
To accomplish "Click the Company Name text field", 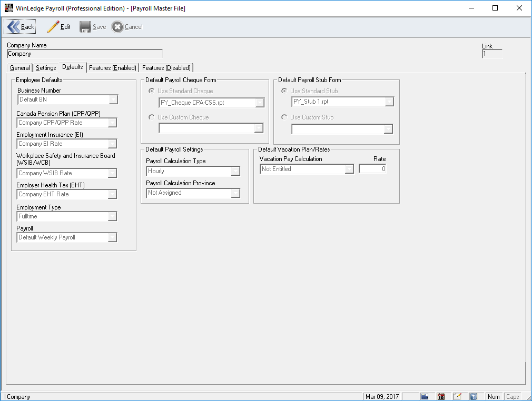I will pos(84,54).
